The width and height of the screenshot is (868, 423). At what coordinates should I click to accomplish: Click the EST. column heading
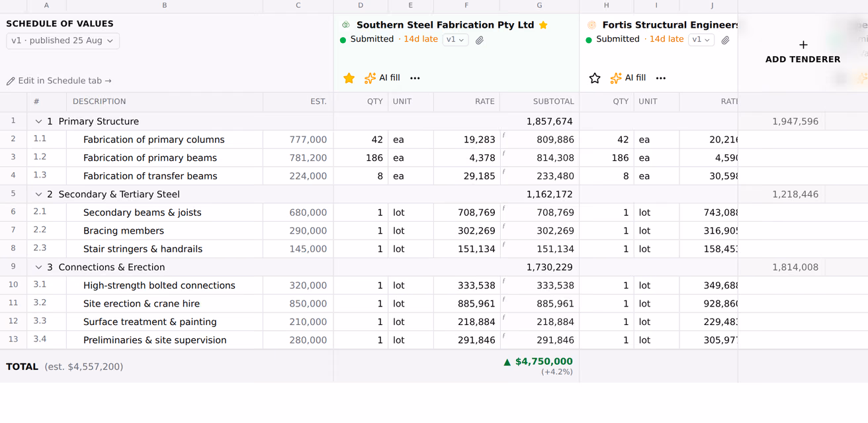point(318,101)
